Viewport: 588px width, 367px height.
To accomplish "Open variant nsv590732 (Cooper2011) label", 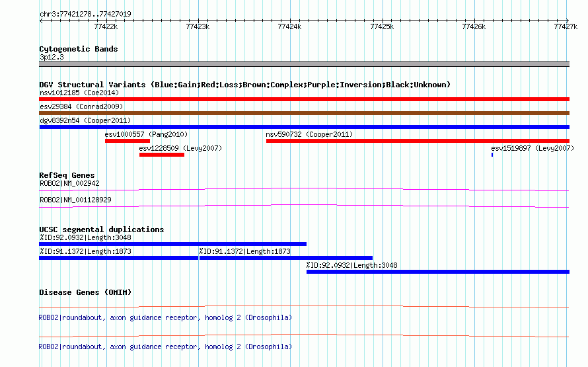I will pos(309,134).
